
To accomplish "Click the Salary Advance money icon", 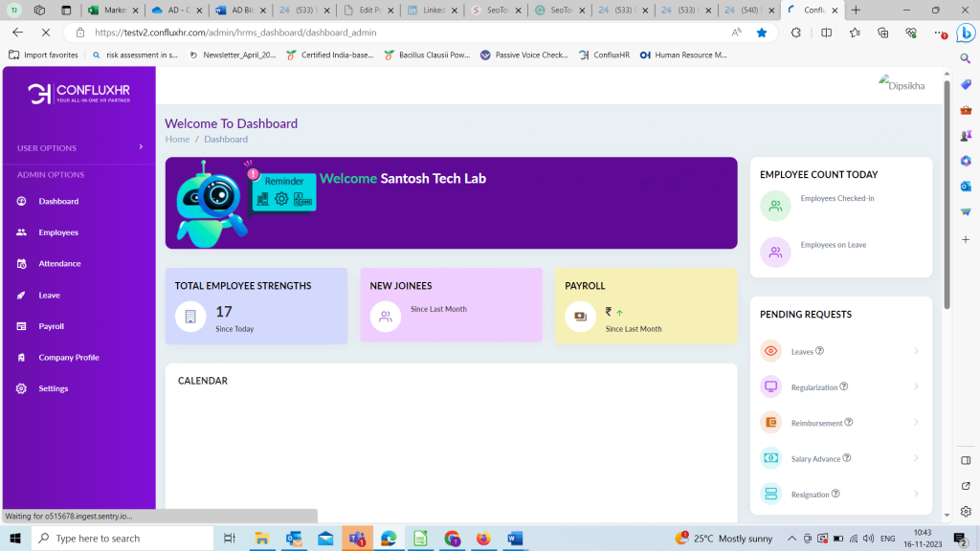I will 770,458.
